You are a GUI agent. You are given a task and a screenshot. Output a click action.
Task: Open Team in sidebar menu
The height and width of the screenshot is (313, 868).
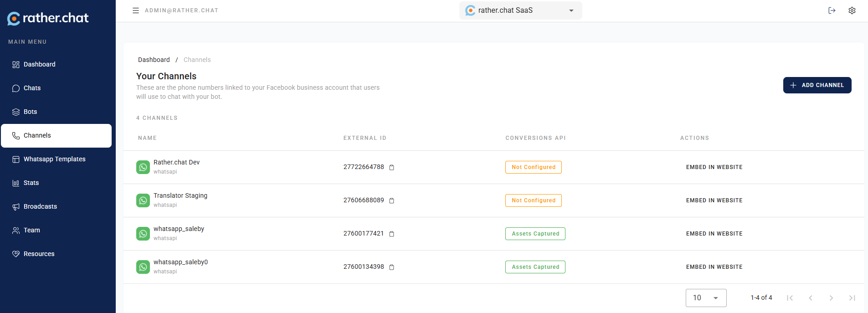pos(56,230)
